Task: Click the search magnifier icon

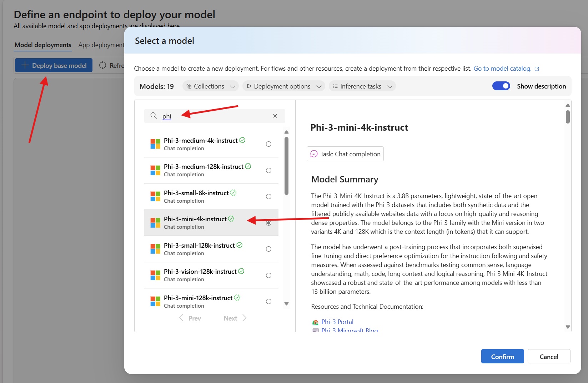Action: [x=154, y=116]
